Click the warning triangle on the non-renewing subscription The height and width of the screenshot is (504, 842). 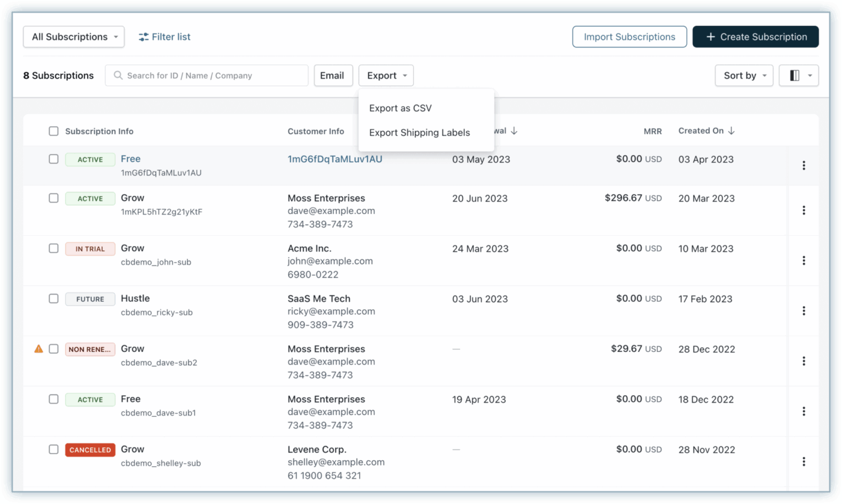tap(38, 349)
